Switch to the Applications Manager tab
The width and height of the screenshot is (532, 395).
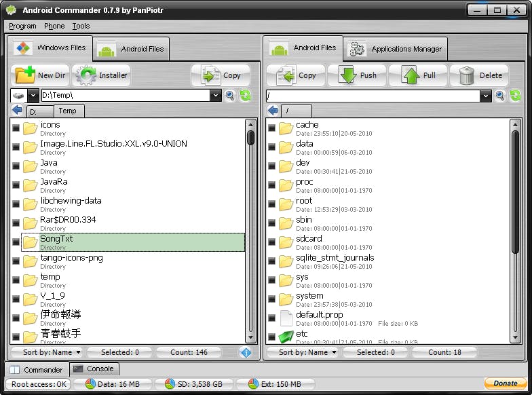coord(397,49)
